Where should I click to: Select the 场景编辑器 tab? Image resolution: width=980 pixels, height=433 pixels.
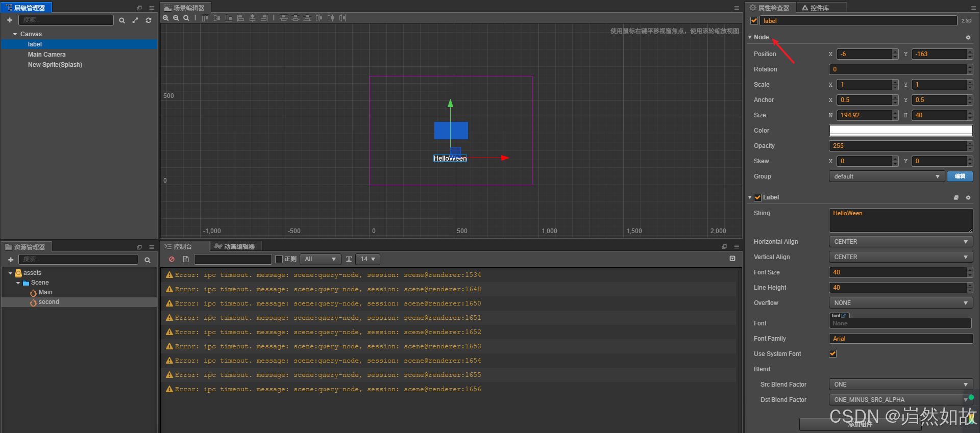tap(185, 8)
